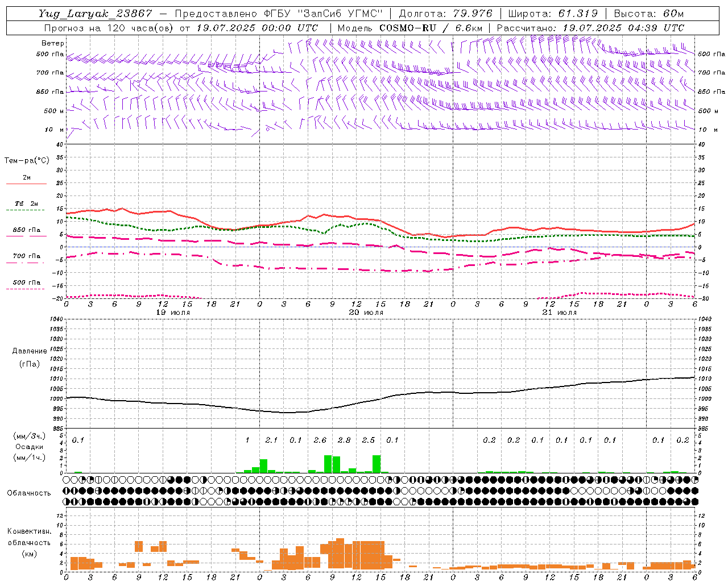
Task: Click the 'Облачность' cloudiness row label
Action: click(29, 493)
